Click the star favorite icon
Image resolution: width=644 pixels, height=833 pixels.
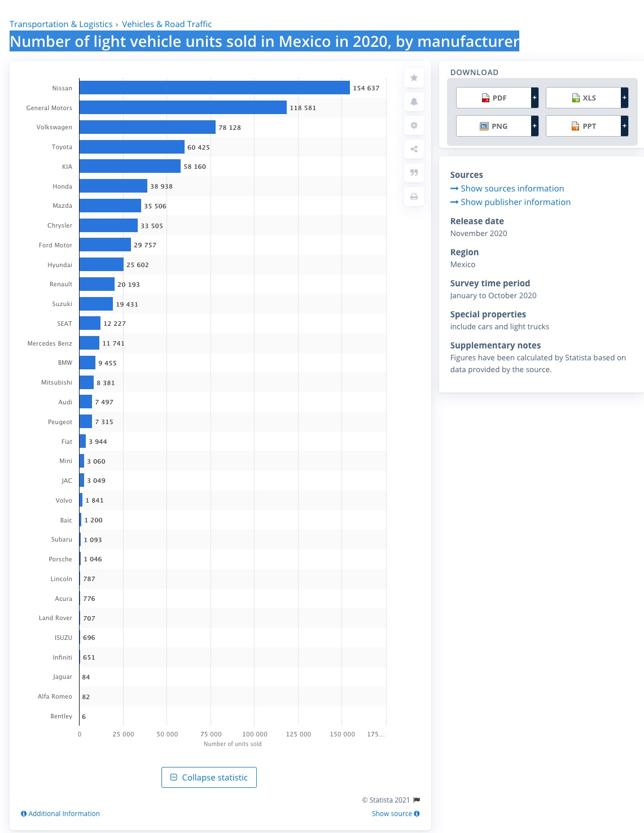[x=414, y=78]
